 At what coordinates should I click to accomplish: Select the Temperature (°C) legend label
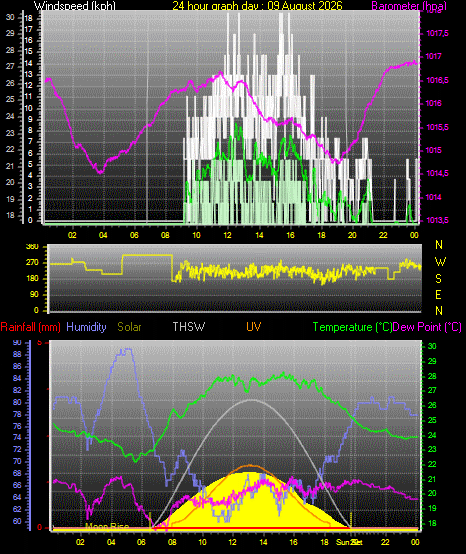[x=352, y=327]
